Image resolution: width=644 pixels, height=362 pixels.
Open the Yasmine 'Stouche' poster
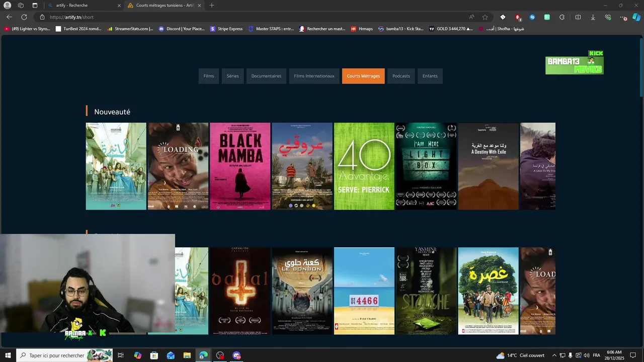click(426, 291)
